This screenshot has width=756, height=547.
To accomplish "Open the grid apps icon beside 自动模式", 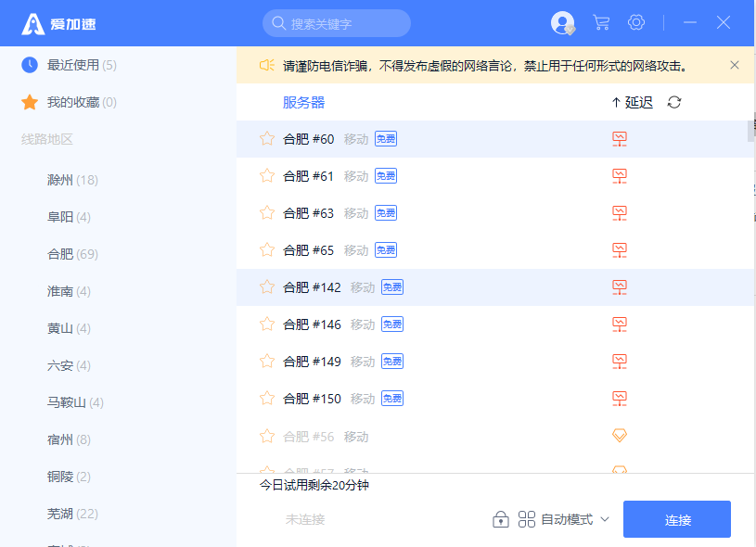I will (529, 519).
